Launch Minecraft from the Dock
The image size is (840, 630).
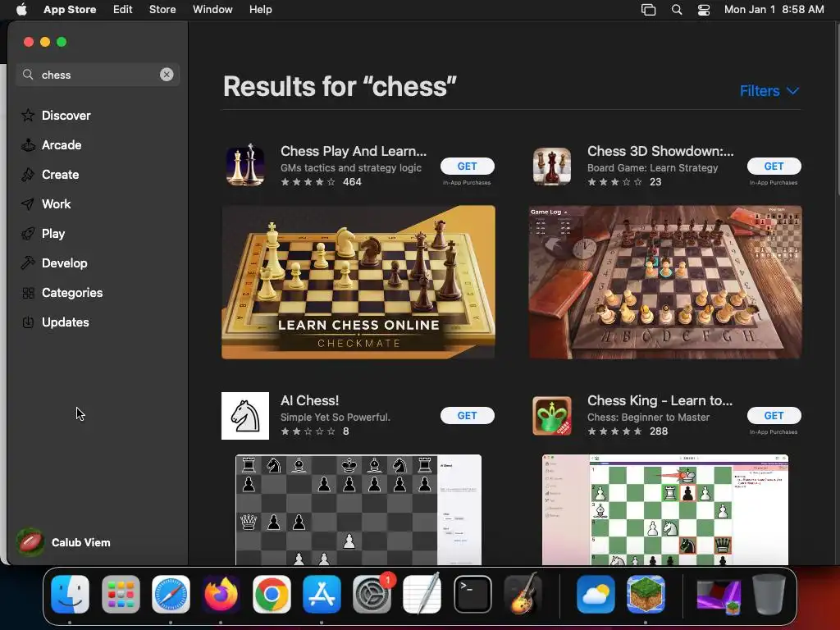646,595
